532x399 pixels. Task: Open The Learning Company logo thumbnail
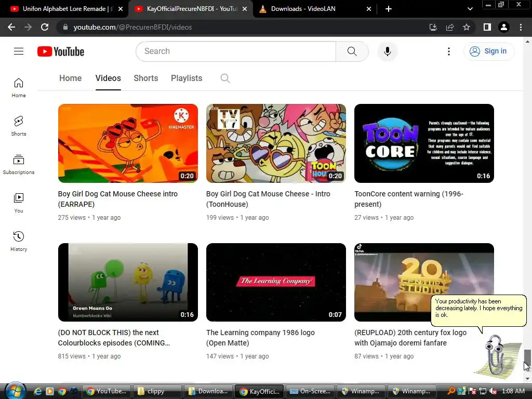[276, 282]
